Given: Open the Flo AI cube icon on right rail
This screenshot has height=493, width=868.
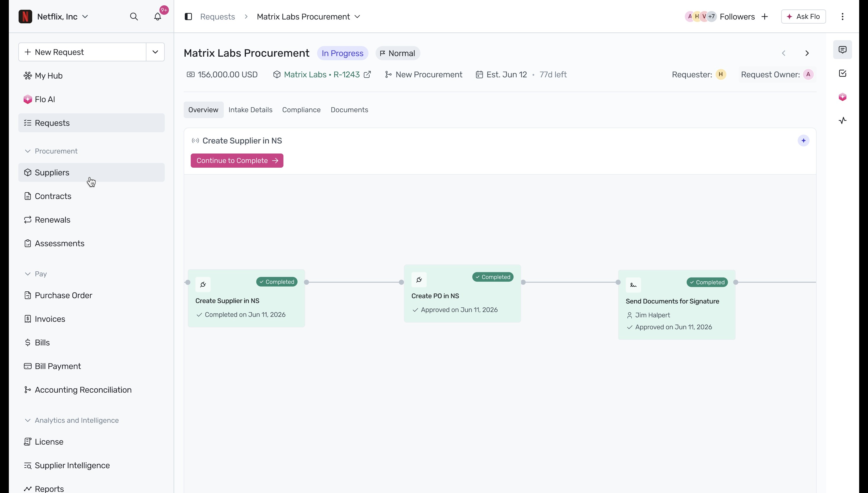Looking at the screenshot, I should tap(843, 97).
